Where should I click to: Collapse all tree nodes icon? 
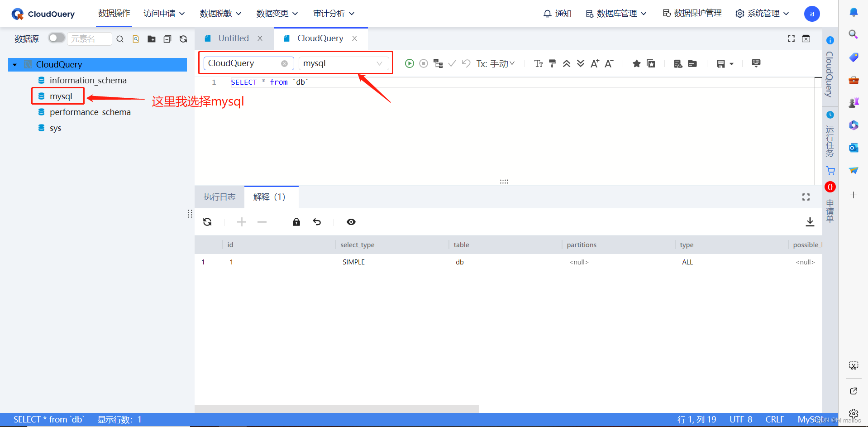click(167, 39)
